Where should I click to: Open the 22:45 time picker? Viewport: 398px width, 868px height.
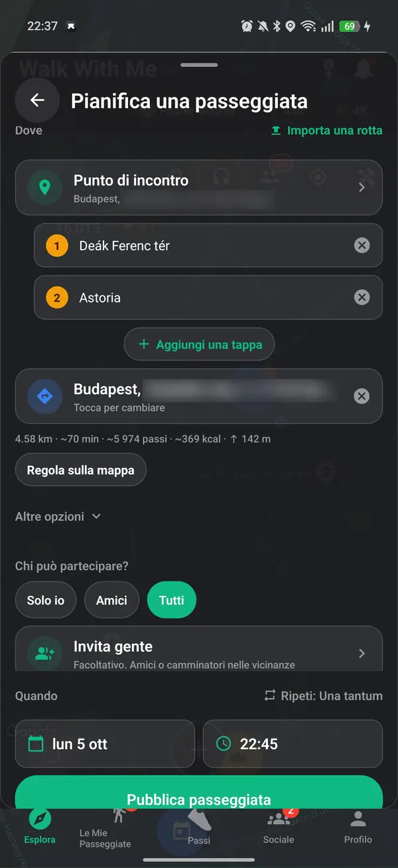pos(293,744)
